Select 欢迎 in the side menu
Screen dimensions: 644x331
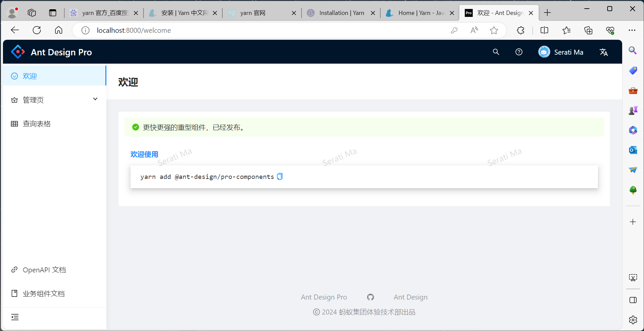tap(55, 76)
